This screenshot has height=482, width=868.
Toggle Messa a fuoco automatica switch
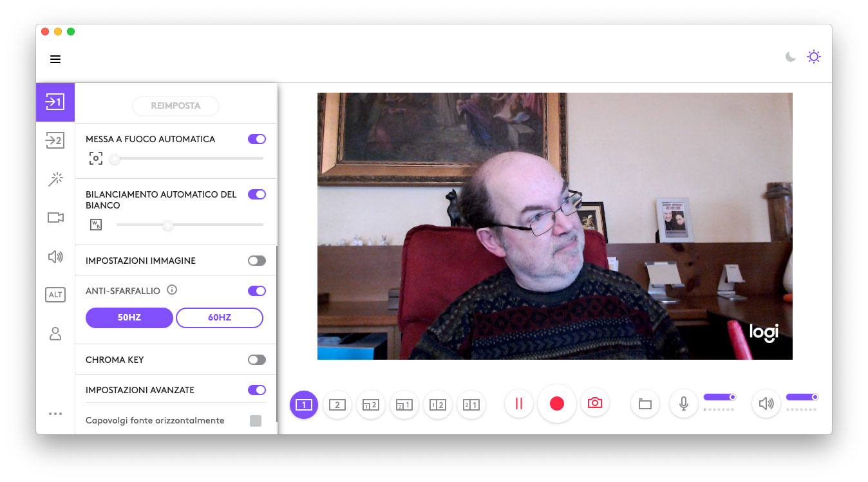pyautogui.click(x=257, y=139)
